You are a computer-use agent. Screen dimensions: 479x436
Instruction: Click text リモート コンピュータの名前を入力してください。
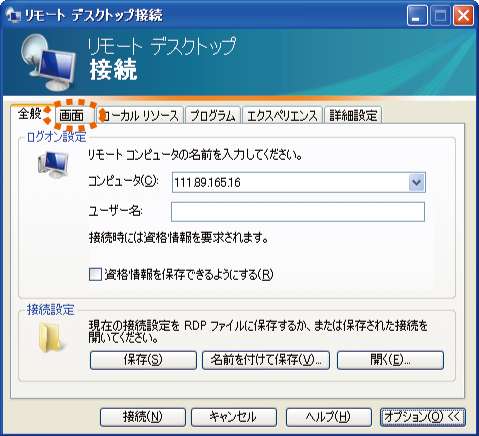pyautogui.click(x=195, y=155)
